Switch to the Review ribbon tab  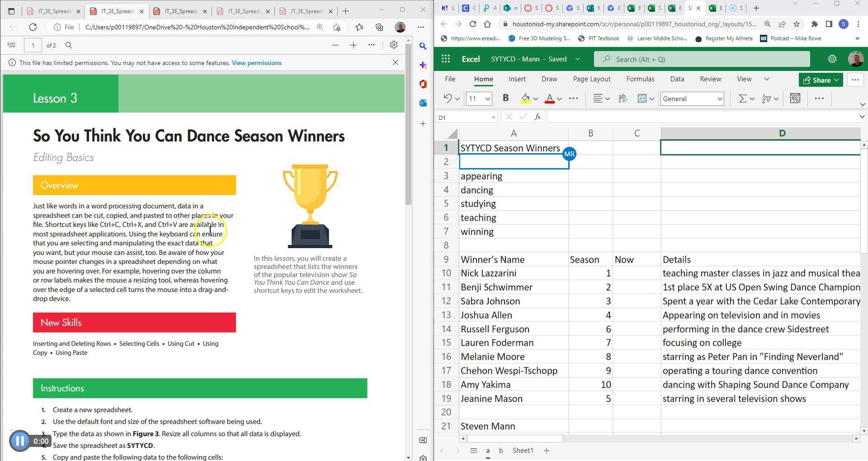710,79
